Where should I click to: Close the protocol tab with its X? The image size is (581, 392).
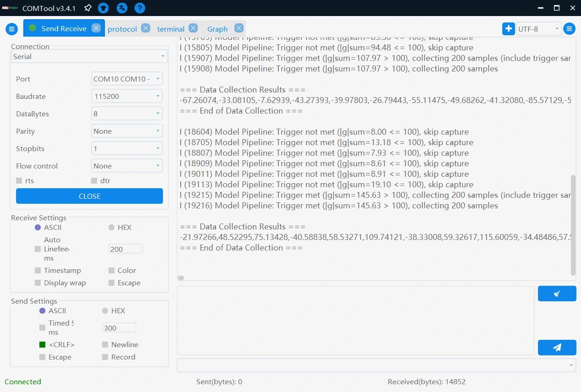146,28
